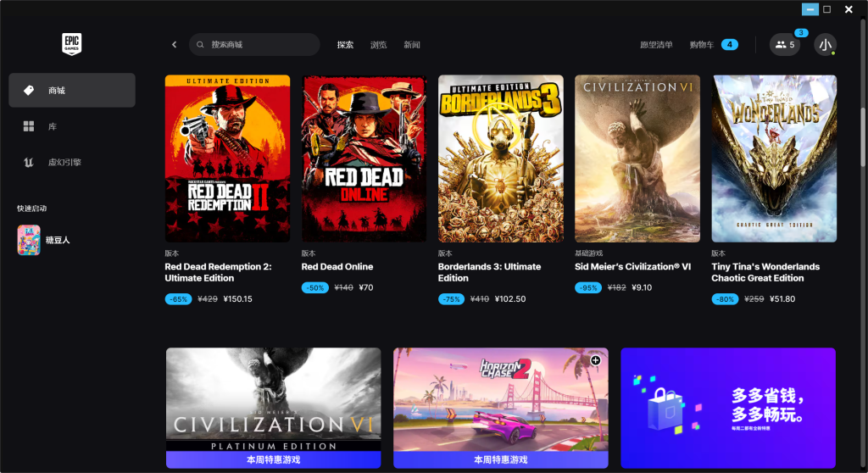Click the library grid icon

pos(29,126)
